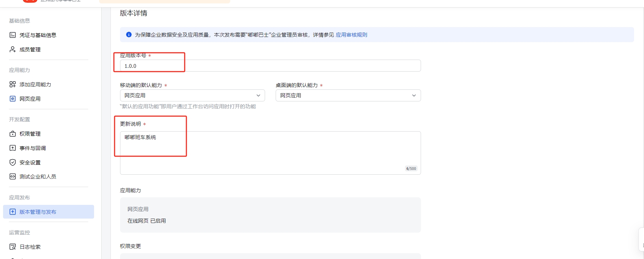The height and width of the screenshot is (259, 644).
Task: Click the 应用能力 section label above card
Action: (130, 190)
